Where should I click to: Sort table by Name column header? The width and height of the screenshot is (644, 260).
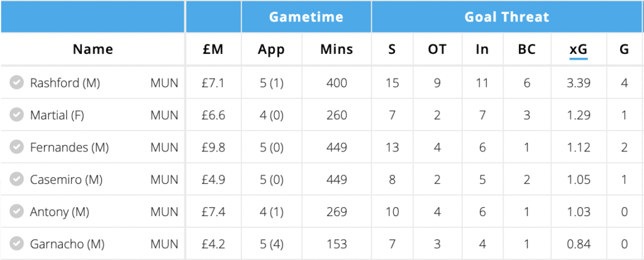coord(92,49)
